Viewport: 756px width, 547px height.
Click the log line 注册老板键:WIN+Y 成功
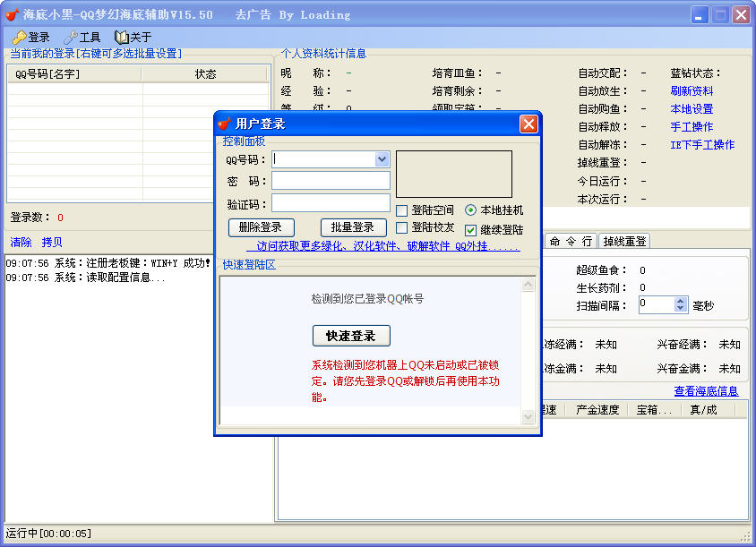(108, 263)
